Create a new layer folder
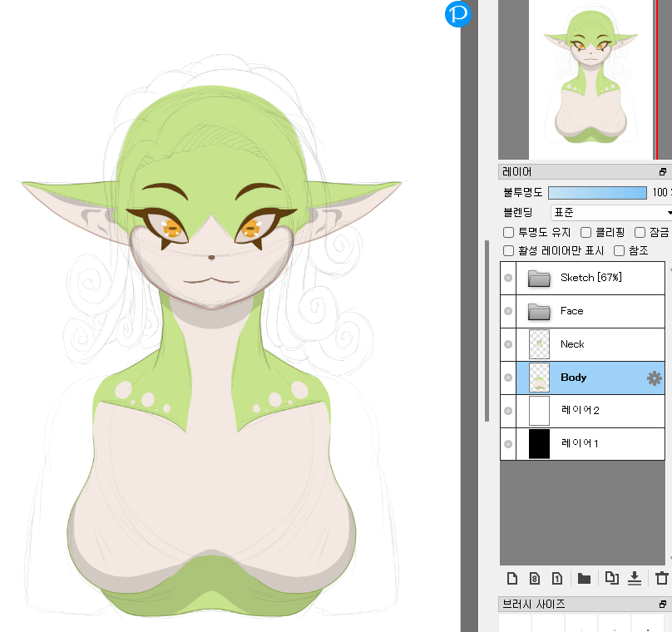The image size is (672, 632). 584,578
